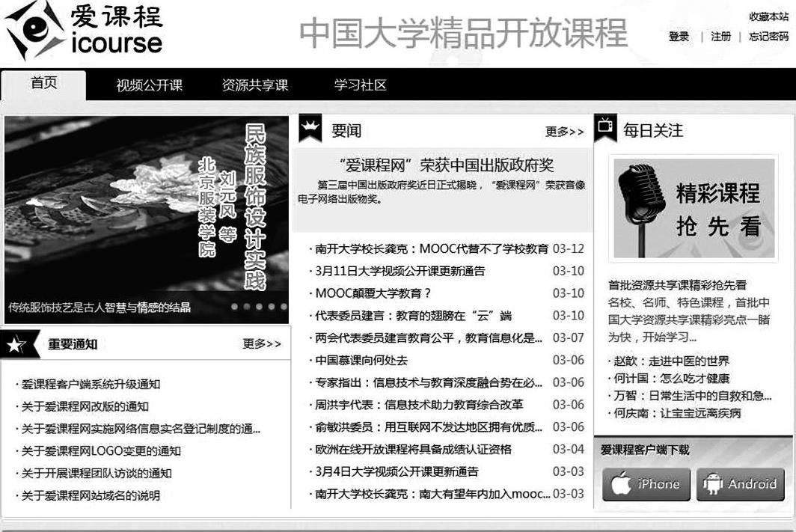Open headline “爱课程网”荣获中国出版政府奖
This screenshot has height=532, width=796.
click(x=446, y=165)
